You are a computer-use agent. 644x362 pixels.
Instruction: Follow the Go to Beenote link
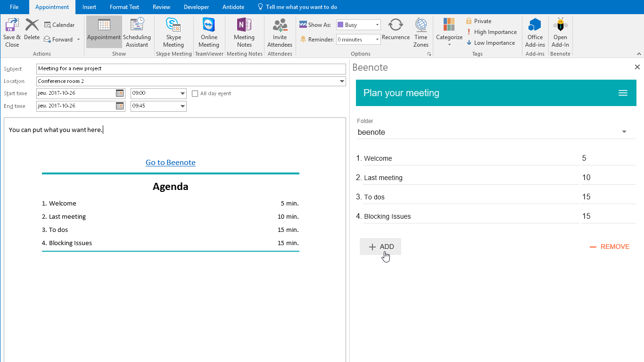170,162
